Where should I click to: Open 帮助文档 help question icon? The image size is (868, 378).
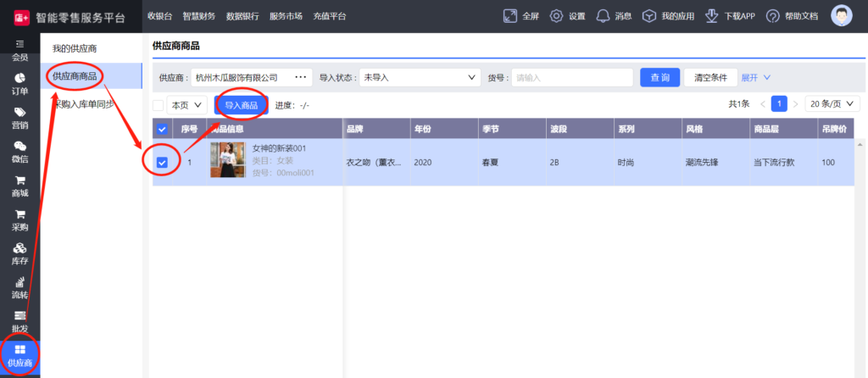(x=773, y=16)
